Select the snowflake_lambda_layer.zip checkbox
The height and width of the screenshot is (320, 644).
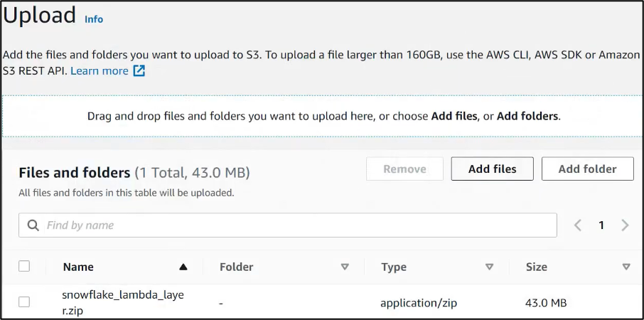(24, 302)
